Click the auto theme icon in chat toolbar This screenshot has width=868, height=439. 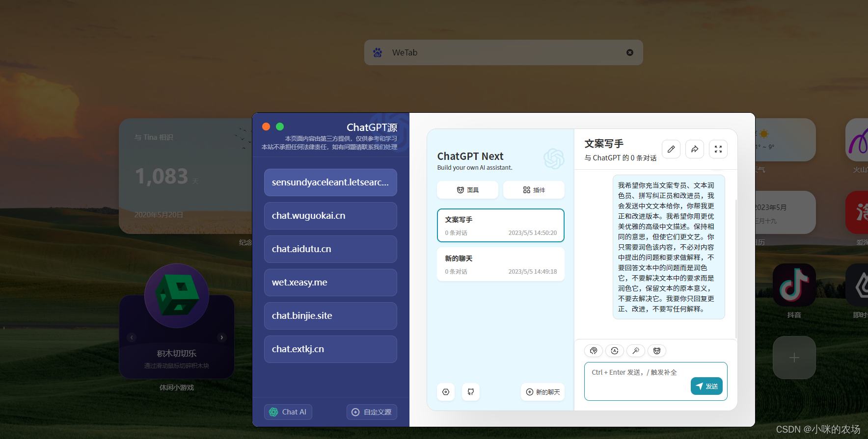615,351
